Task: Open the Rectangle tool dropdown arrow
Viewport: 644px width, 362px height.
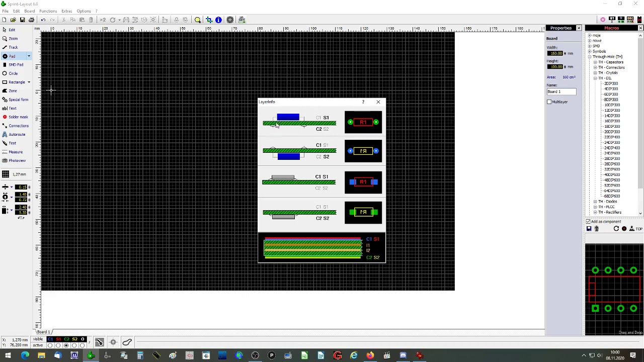Action: click(29, 82)
